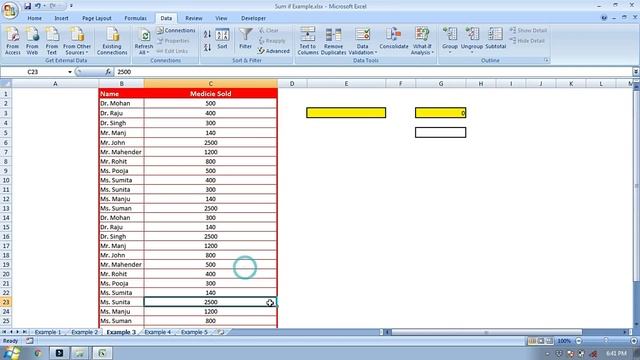Click the Group rows icon
The width and height of the screenshot is (640, 360).
[x=450, y=34]
